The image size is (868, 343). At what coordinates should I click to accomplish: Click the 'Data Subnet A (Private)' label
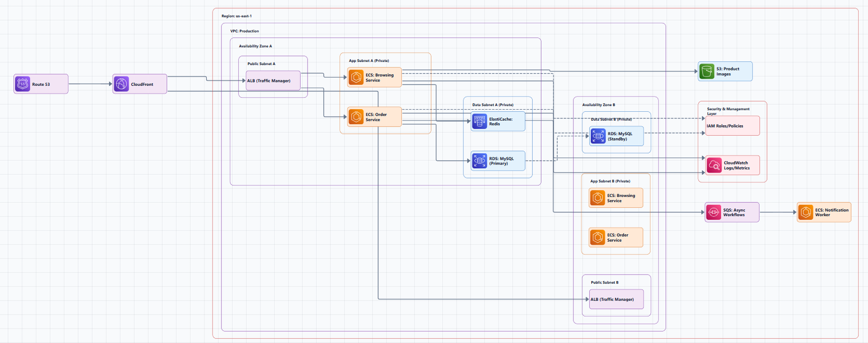493,105
